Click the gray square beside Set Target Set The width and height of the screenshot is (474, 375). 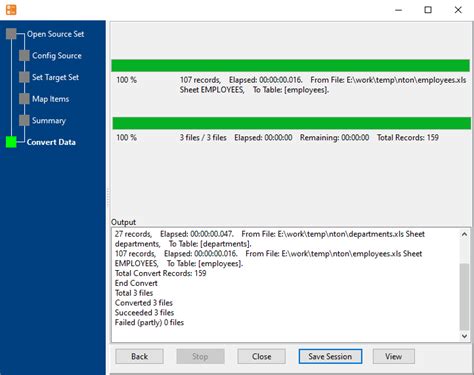24,77
